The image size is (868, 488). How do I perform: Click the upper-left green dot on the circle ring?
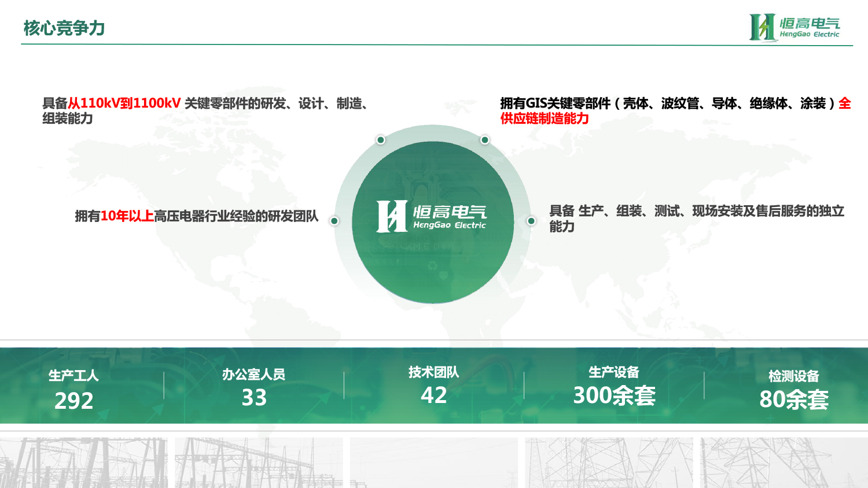tap(381, 140)
